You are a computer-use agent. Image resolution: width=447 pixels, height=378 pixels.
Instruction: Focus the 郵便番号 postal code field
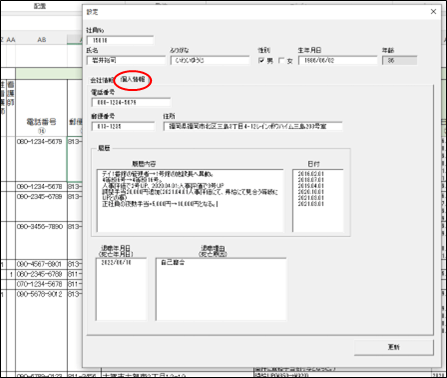tap(123, 126)
